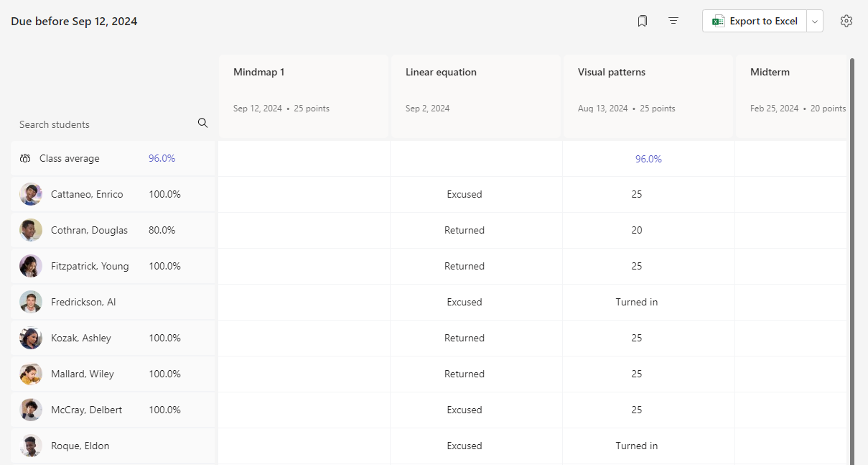Image resolution: width=868 pixels, height=465 pixels.
Task: Select Ashley Kozak's avatar
Action: pos(31,338)
